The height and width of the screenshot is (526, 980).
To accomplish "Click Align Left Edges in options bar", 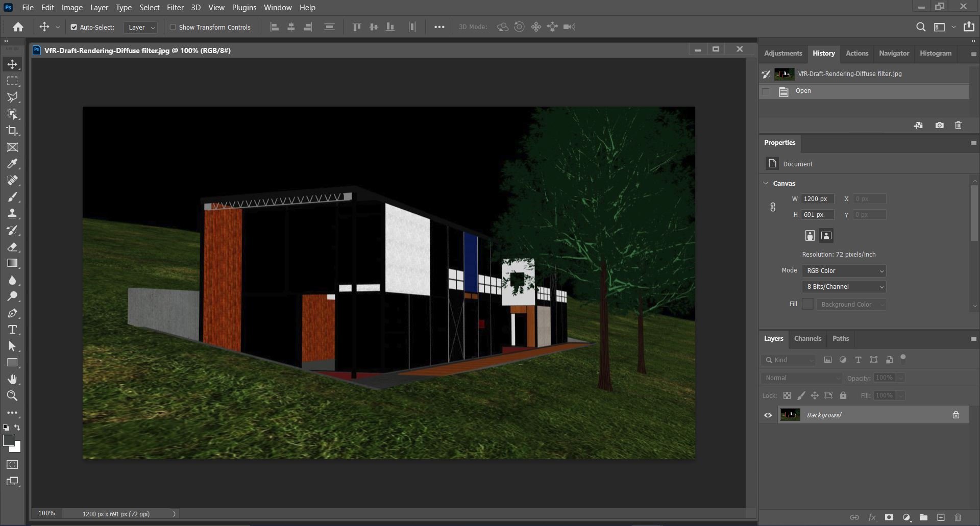I will pos(274,27).
